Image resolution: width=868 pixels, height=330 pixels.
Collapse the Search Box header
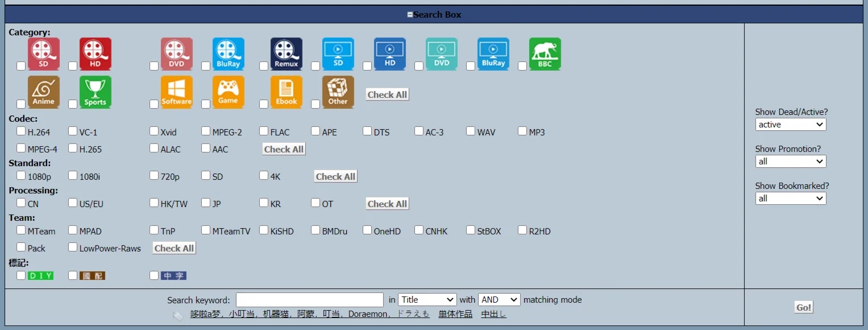pos(410,15)
